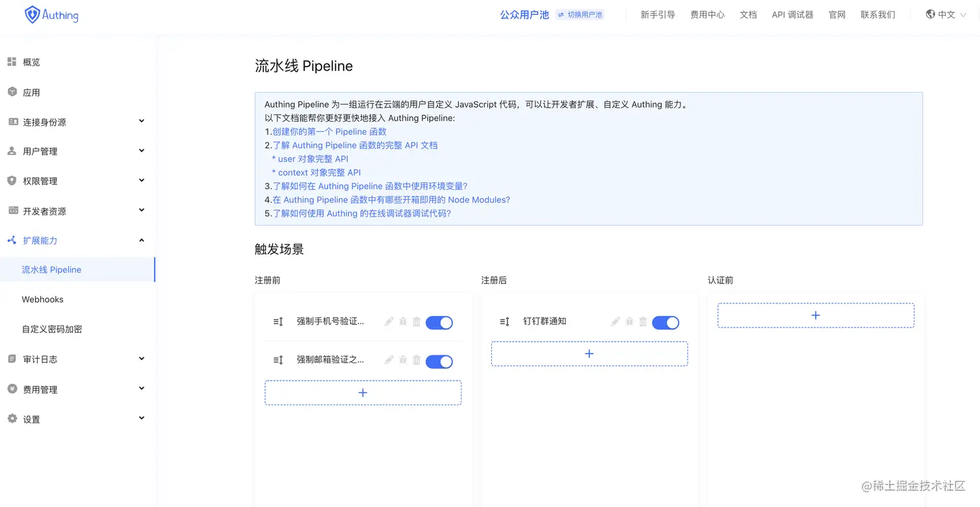Open 费用中心 in the top navigation
Screen dimensions: 980x507
[x=707, y=14]
